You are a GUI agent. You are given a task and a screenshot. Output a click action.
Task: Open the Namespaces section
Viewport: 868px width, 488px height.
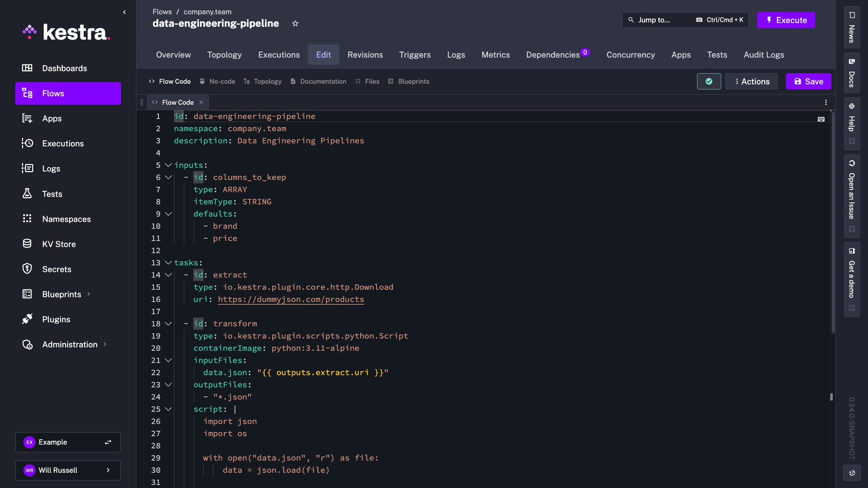pos(66,219)
